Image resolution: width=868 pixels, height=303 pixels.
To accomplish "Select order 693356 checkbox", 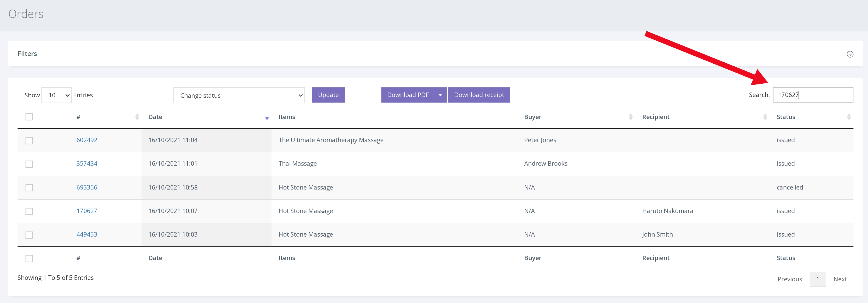I will [29, 188].
